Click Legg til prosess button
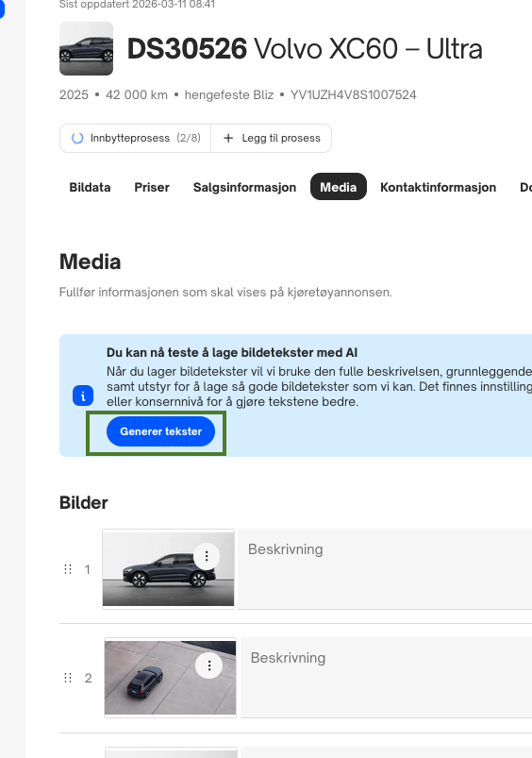 (x=272, y=138)
